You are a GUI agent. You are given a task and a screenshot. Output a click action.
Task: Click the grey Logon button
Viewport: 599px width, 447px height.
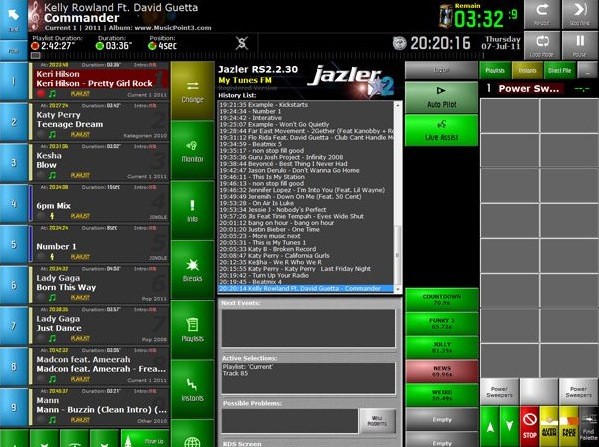tap(442, 70)
